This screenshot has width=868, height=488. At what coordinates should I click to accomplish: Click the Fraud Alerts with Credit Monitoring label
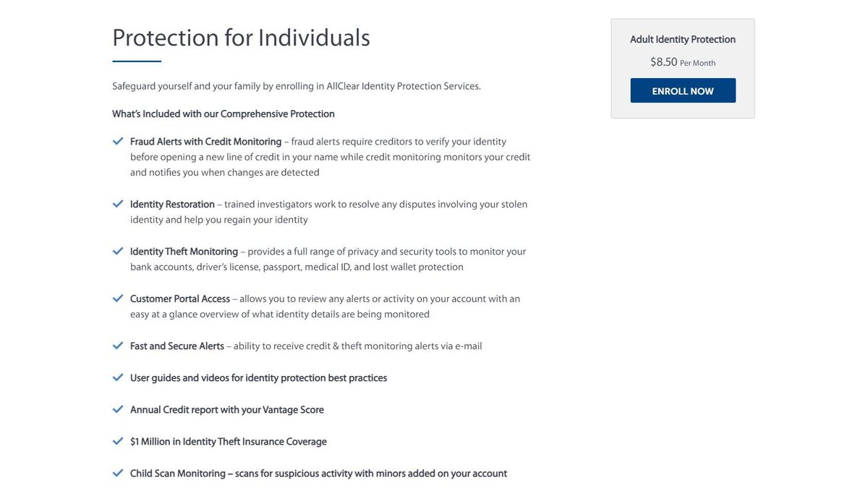205,142
